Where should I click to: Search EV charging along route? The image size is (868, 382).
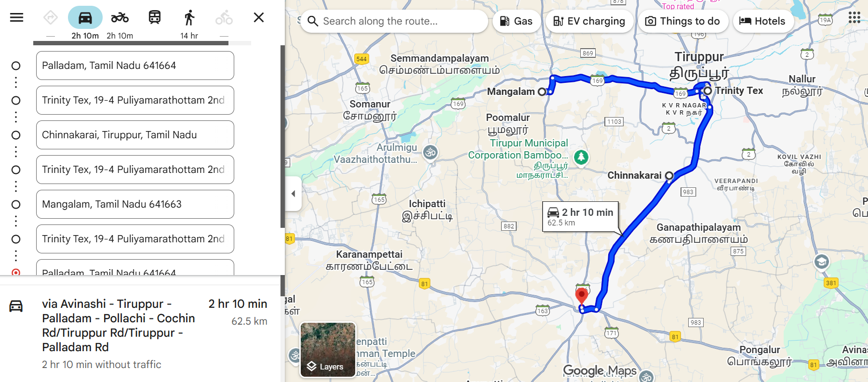coord(589,21)
